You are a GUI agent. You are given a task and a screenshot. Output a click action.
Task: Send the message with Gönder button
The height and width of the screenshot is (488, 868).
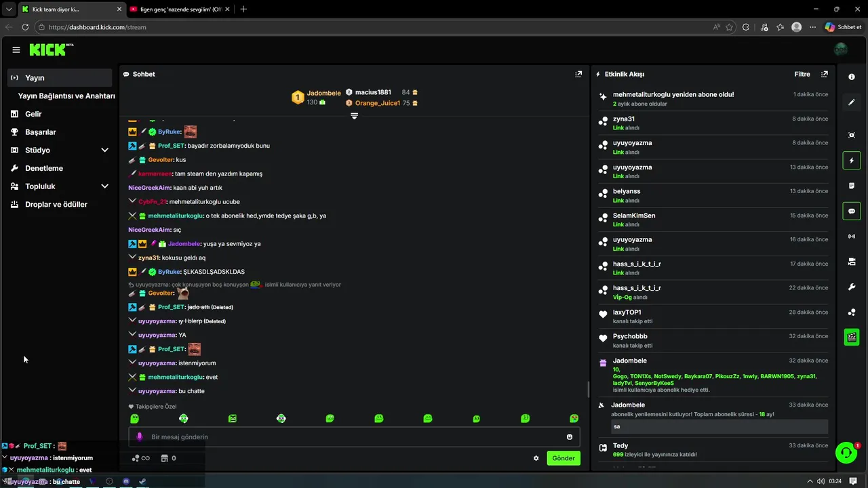[x=564, y=458]
